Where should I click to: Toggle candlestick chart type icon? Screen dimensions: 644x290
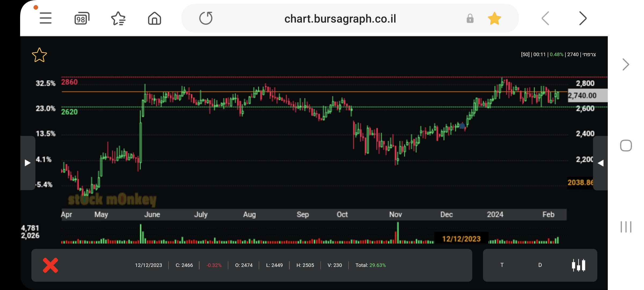point(579,265)
